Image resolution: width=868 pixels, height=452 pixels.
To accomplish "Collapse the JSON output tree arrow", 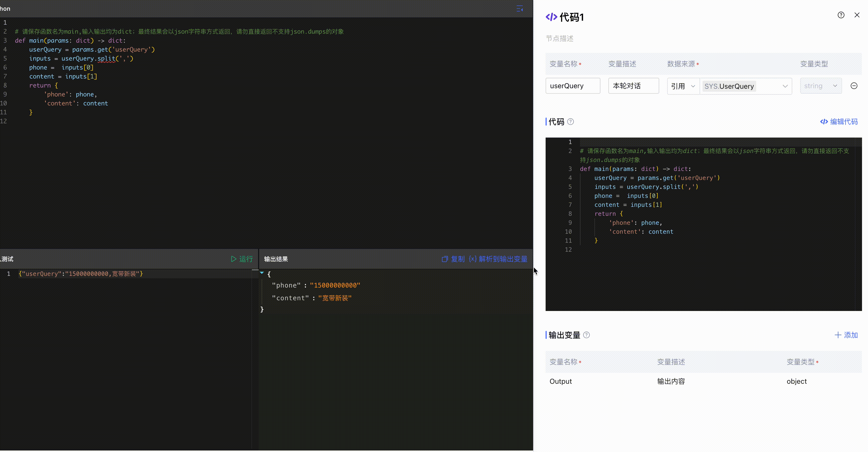I will (x=262, y=273).
